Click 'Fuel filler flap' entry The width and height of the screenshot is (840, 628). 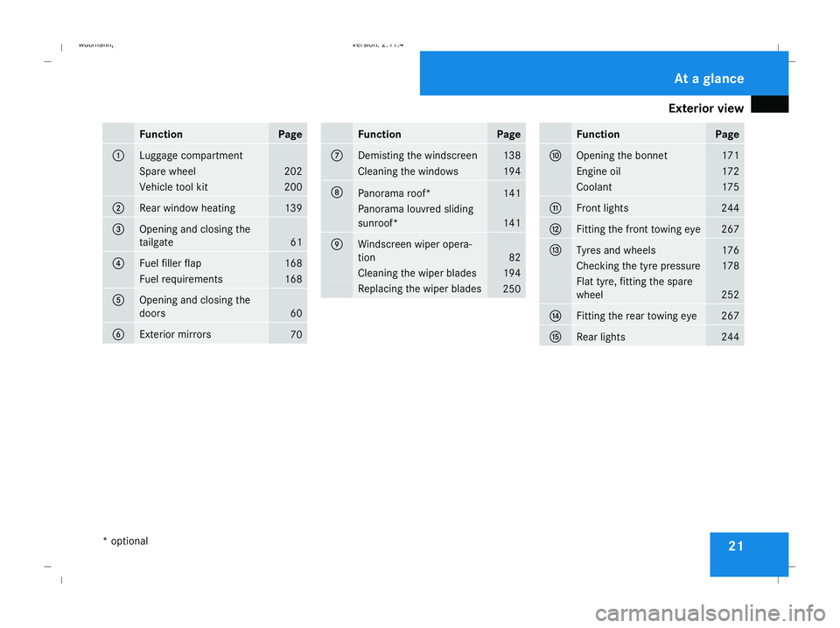[171, 263]
